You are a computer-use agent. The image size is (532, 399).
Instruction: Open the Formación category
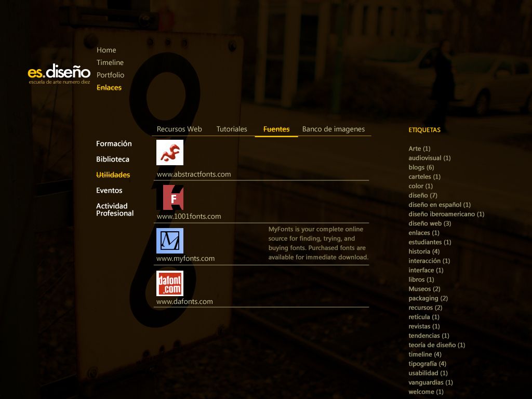(114, 143)
